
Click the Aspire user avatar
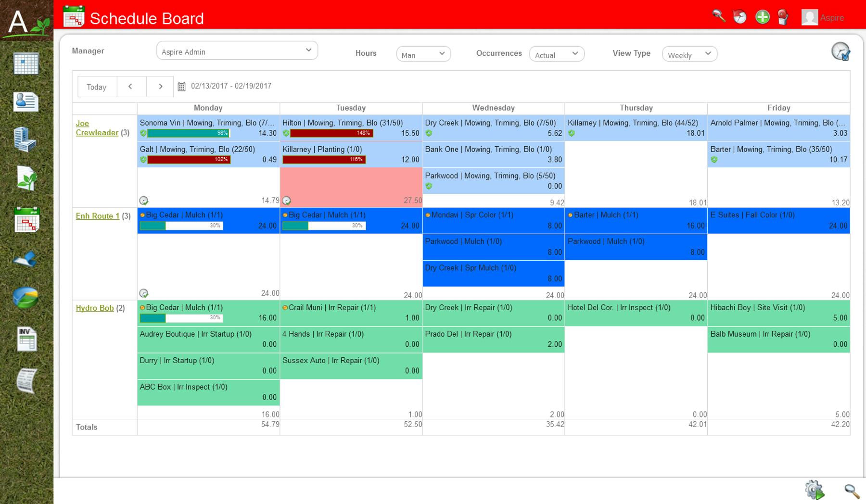pyautogui.click(x=810, y=17)
